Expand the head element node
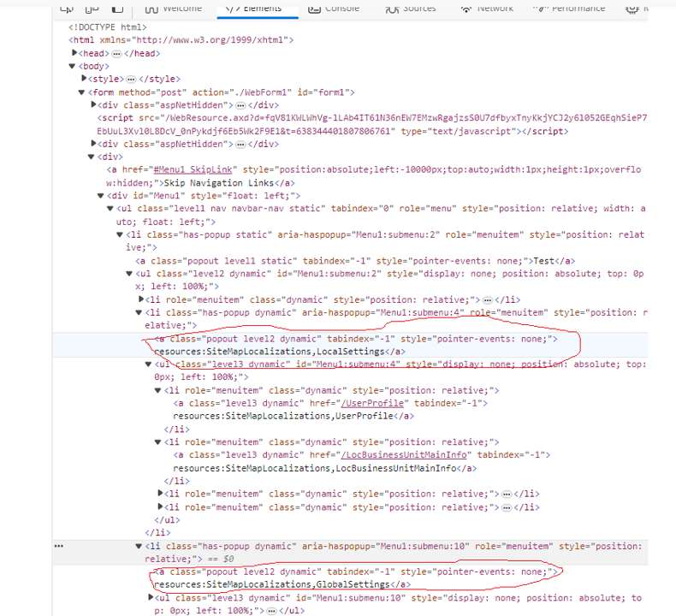This screenshot has height=616, width=676. (x=74, y=52)
